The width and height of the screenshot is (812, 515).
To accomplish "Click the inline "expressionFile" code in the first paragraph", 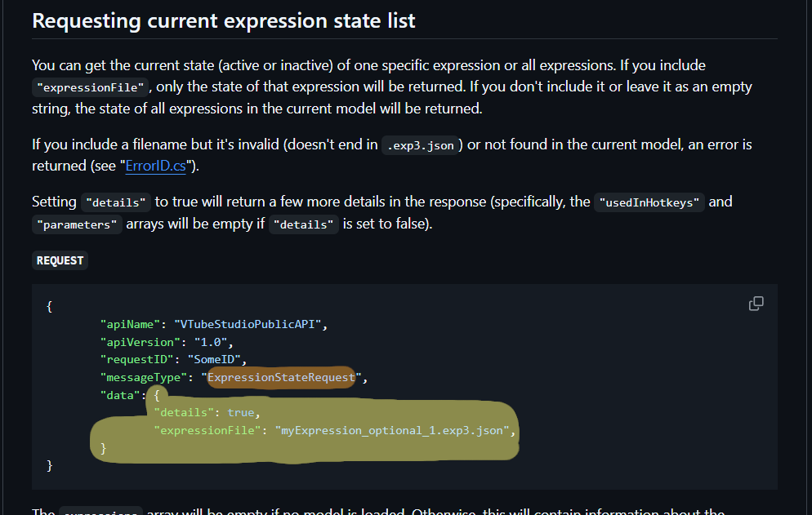I will (x=89, y=86).
